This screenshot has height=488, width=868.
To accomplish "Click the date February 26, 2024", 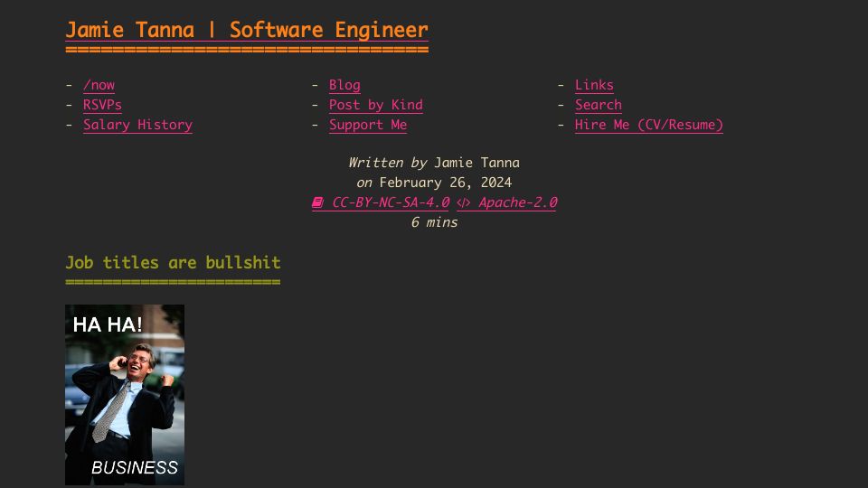I will coord(446,183).
